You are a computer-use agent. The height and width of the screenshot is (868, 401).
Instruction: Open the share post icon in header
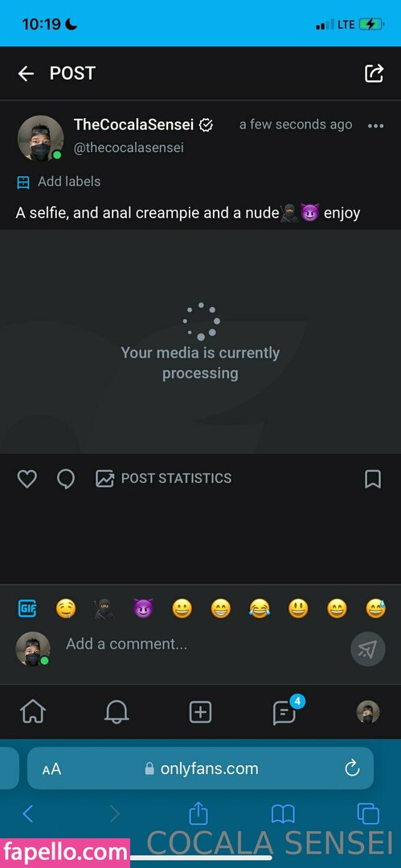374,73
